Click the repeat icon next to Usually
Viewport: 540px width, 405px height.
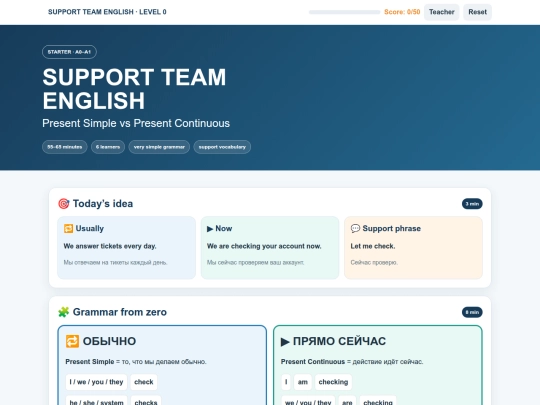pos(68,228)
